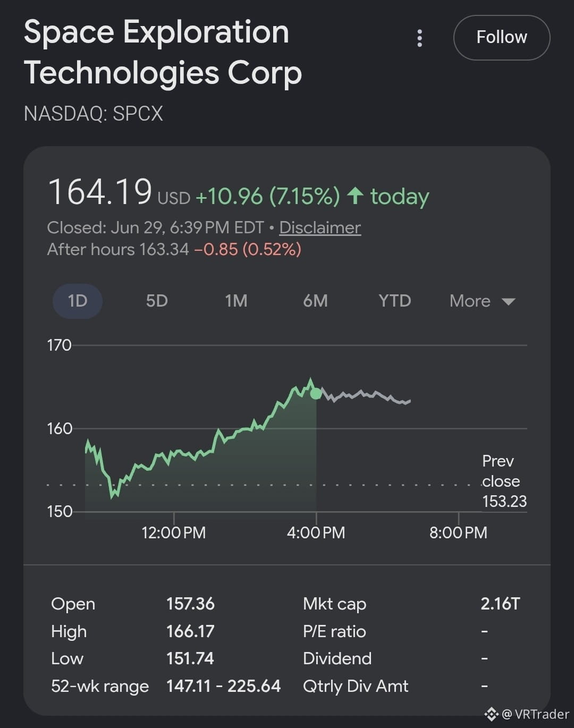Click the green closing price dot on chart
This screenshot has height=728, width=574.
click(316, 394)
